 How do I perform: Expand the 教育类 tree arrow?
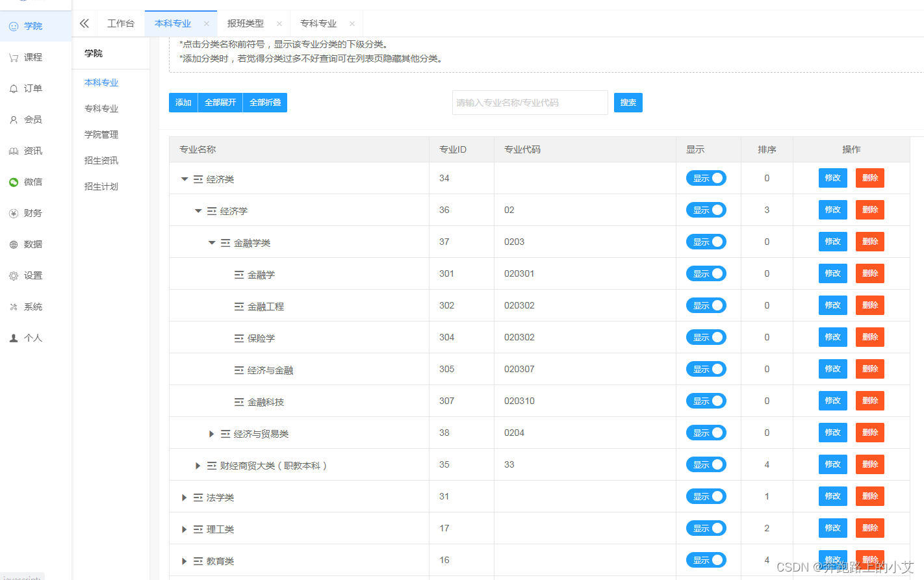[x=185, y=561]
